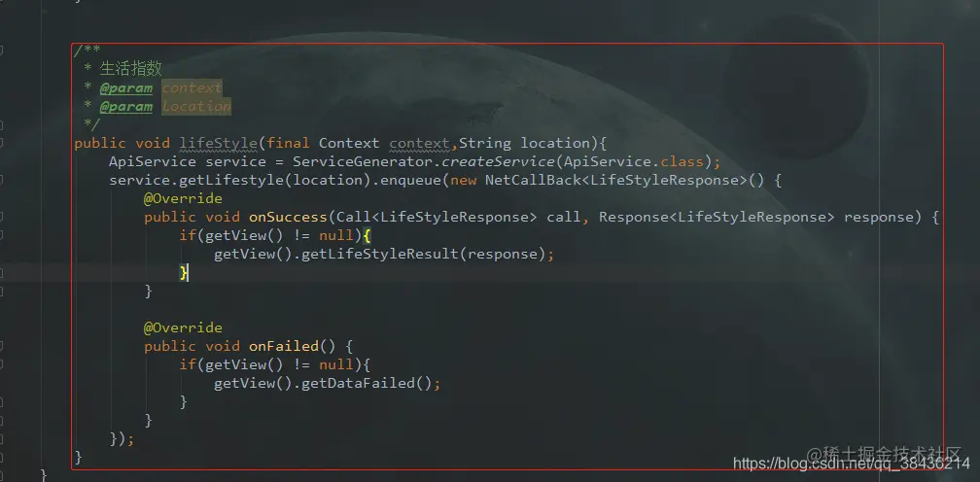Click the createService method call
Viewport: 980px width, 482px height.
click(498, 161)
